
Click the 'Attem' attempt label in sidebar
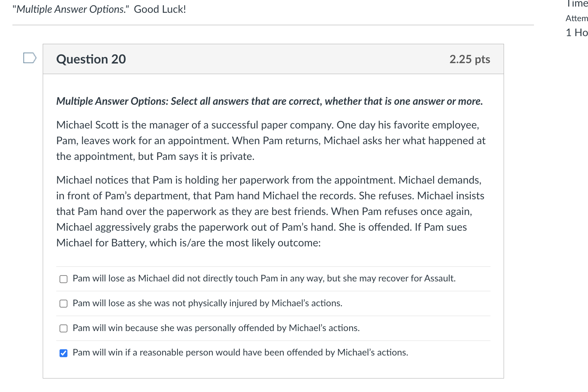coord(577,18)
